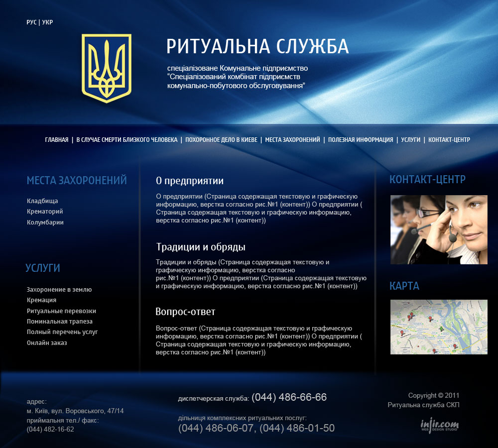Open the Колумбарии link
The width and height of the screenshot is (498, 448).
[x=45, y=222]
